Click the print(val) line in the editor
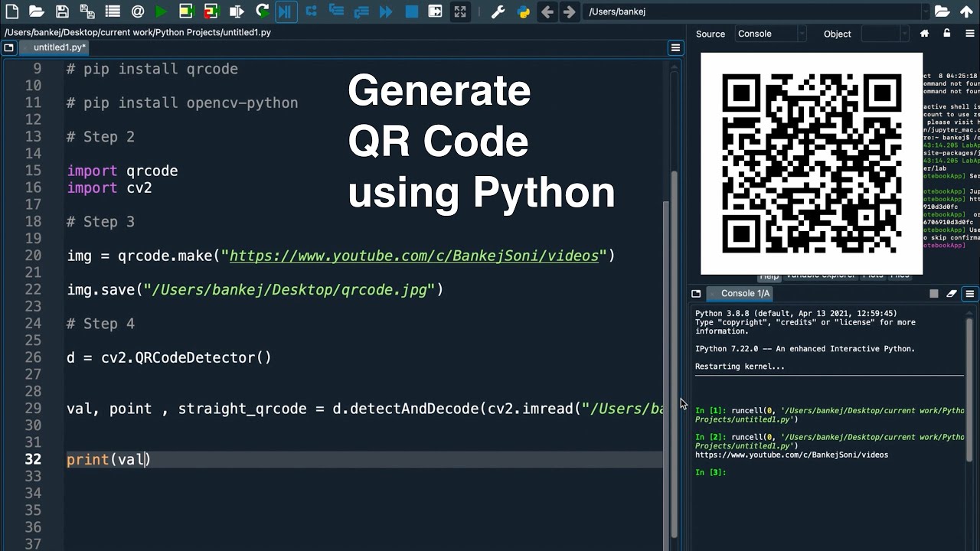 point(109,459)
